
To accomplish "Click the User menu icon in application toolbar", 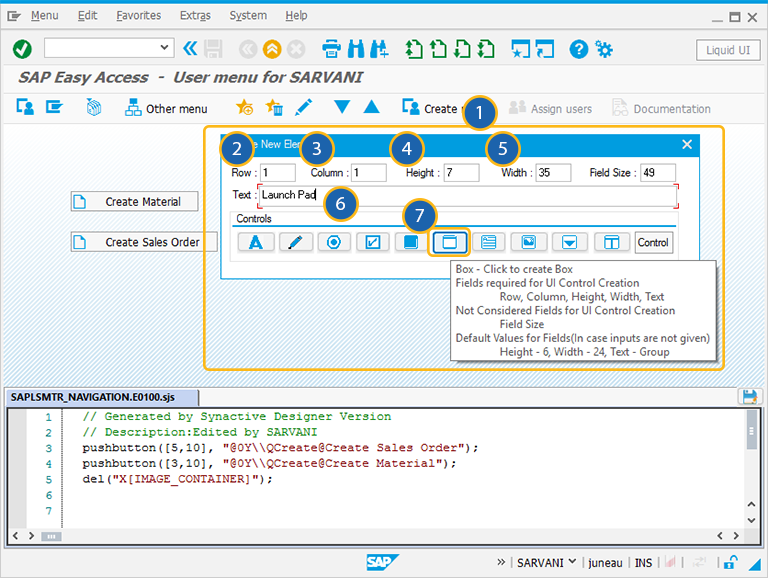I will click(x=25, y=107).
